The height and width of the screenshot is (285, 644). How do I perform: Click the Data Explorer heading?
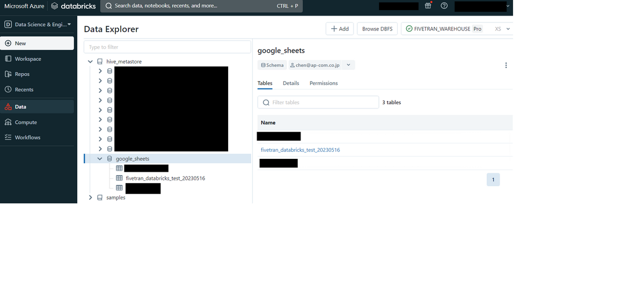111,30
